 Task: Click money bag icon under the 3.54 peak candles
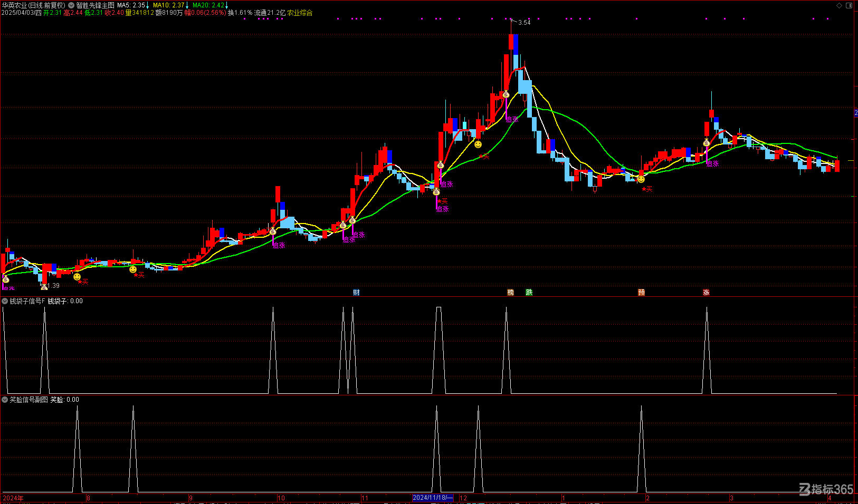(506, 94)
